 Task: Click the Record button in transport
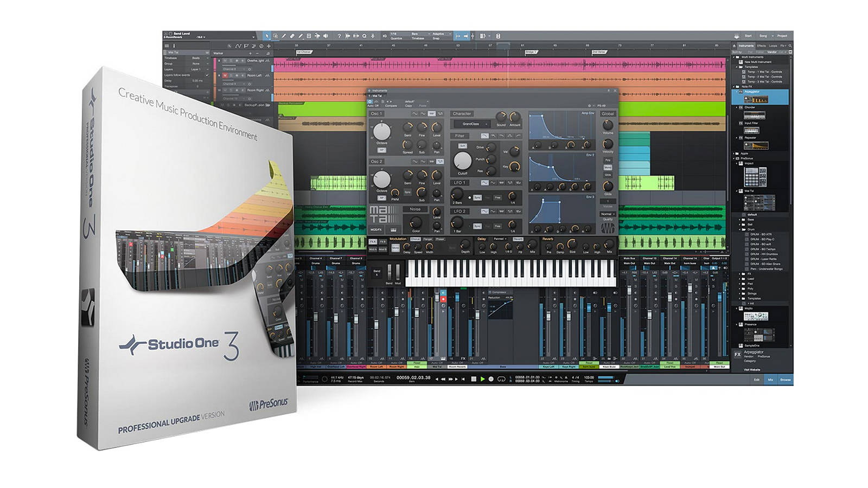pyautogui.click(x=491, y=379)
